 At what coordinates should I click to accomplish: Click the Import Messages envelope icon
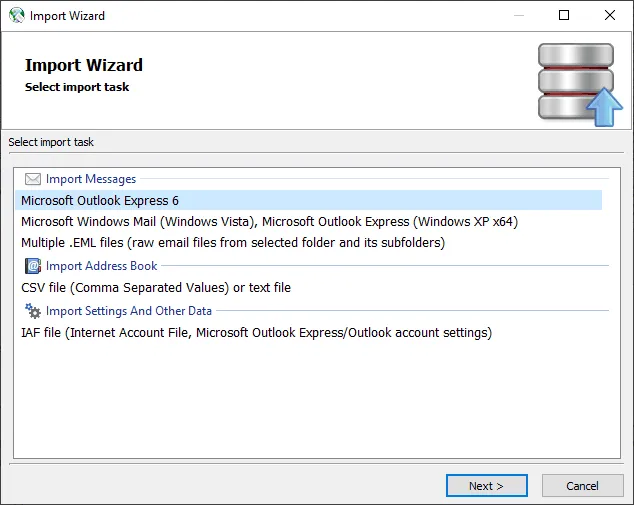click(x=33, y=179)
